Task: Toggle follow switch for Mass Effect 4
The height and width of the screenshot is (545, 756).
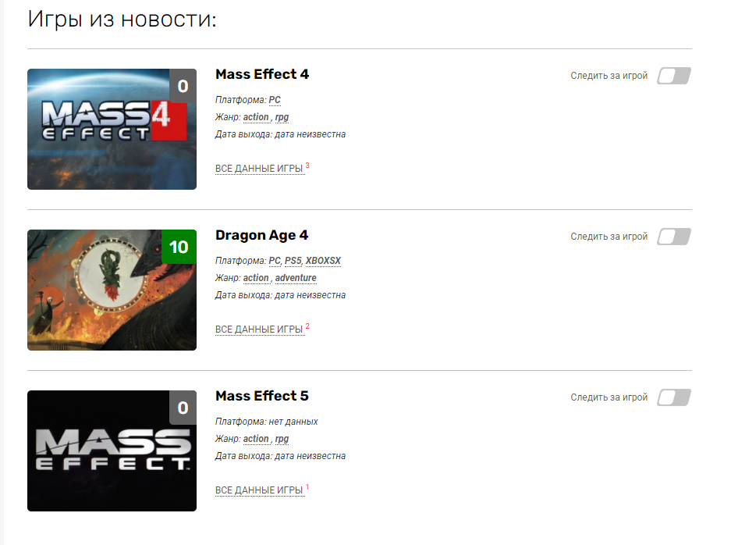Action: pos(674,76)
